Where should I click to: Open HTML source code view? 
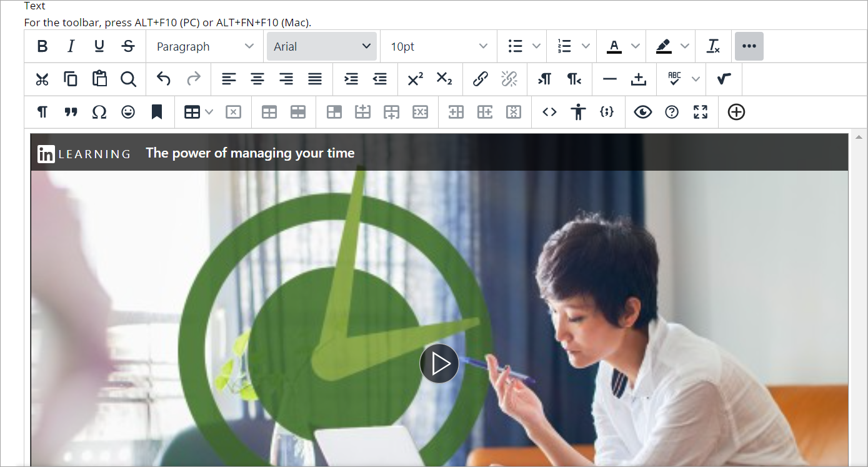coord(549,112)
